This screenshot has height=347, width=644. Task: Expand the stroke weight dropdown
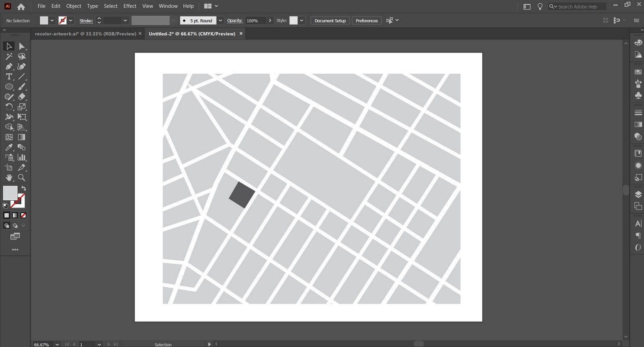pyautogui.click(x=125, y=21)
